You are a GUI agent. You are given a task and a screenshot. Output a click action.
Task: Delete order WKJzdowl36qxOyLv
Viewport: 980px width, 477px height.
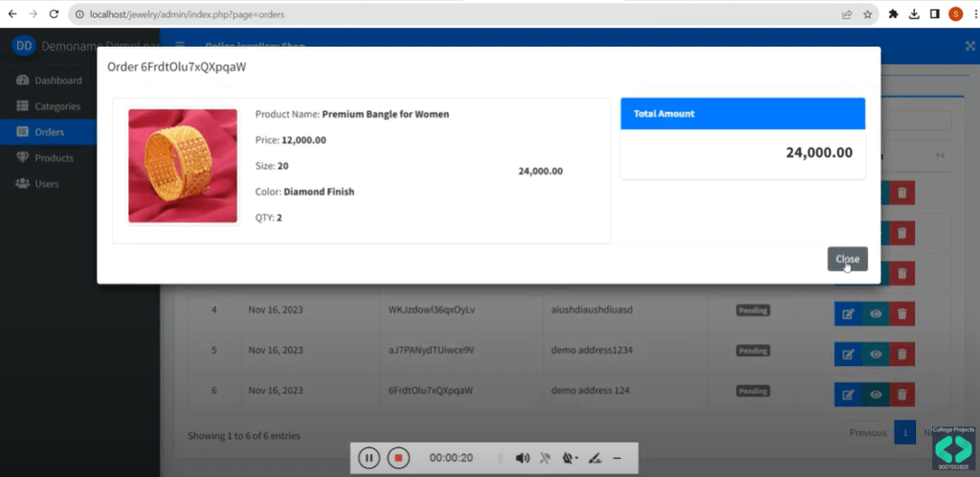902,314
